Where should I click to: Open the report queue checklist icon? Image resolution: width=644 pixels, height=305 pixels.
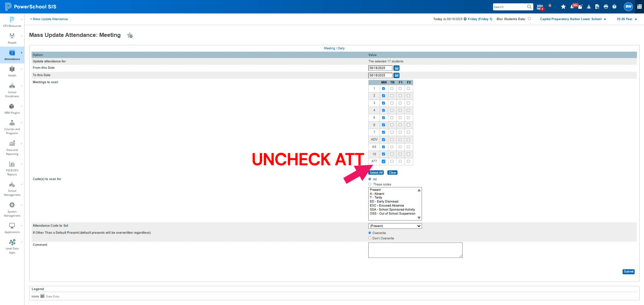point(597,7)
